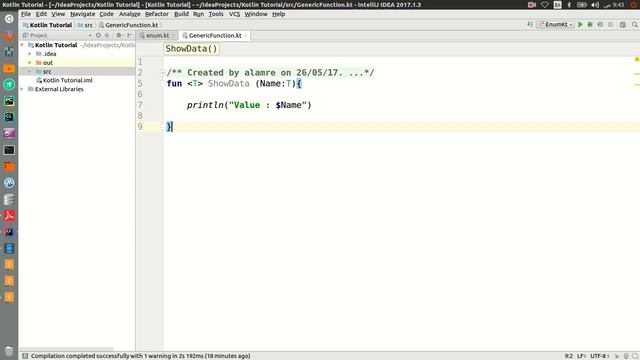Image resolution: width=640 pixels, height=360 pixels.
Task: Run the EnumKt configuration with green play button
Action: point(580,25)
